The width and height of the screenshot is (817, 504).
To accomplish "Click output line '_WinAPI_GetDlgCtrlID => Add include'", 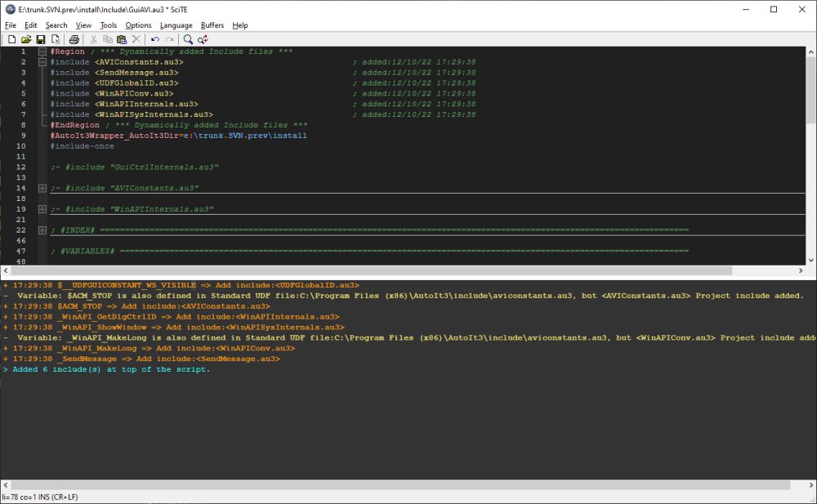I will [171, 316].
